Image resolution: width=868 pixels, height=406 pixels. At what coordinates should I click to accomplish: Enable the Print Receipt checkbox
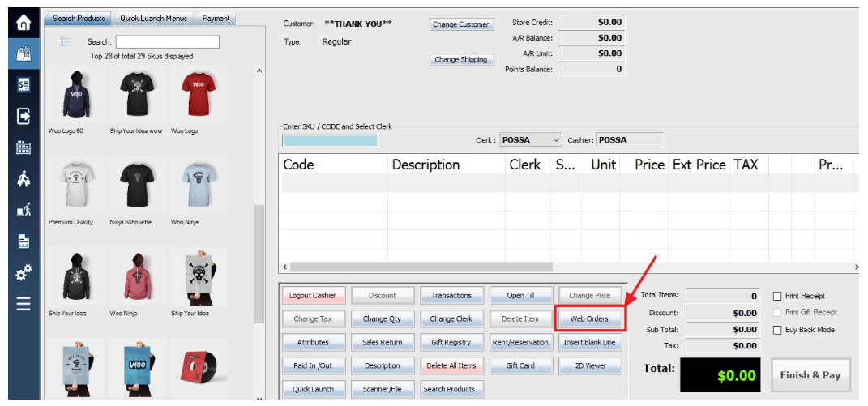777,297
